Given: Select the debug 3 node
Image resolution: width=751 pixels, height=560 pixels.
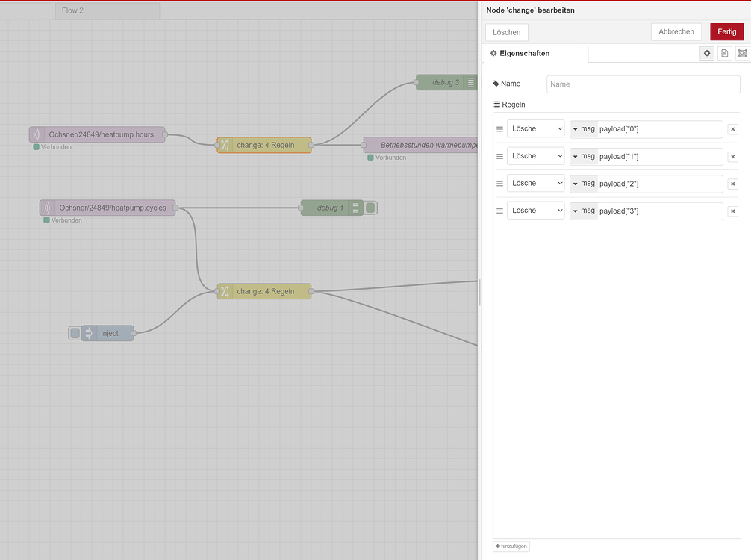Looking at the screenshot, I should pos(446,82).
